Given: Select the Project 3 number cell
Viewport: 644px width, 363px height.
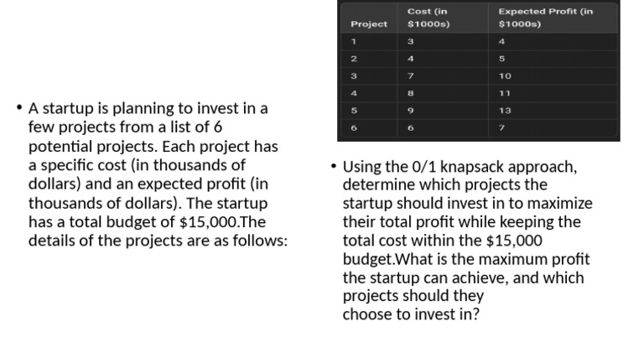Looking at the screenshot, I should (x=354, y=76).
